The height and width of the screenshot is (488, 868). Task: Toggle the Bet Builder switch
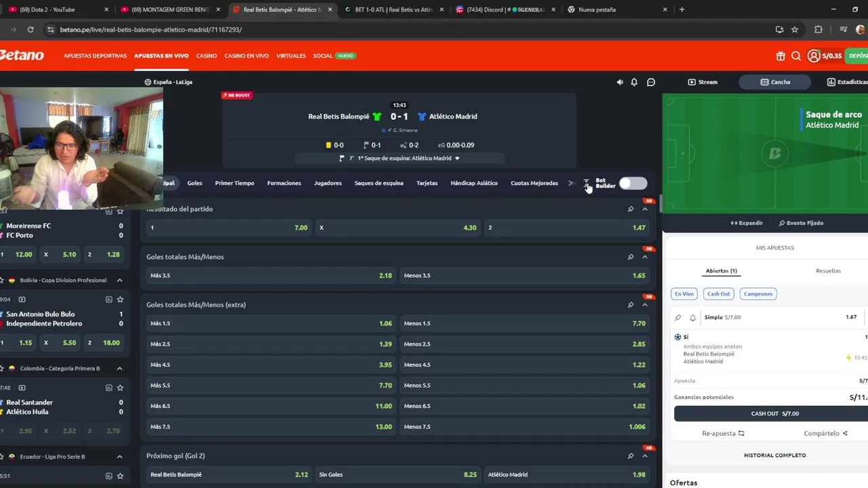click(633, 183)
